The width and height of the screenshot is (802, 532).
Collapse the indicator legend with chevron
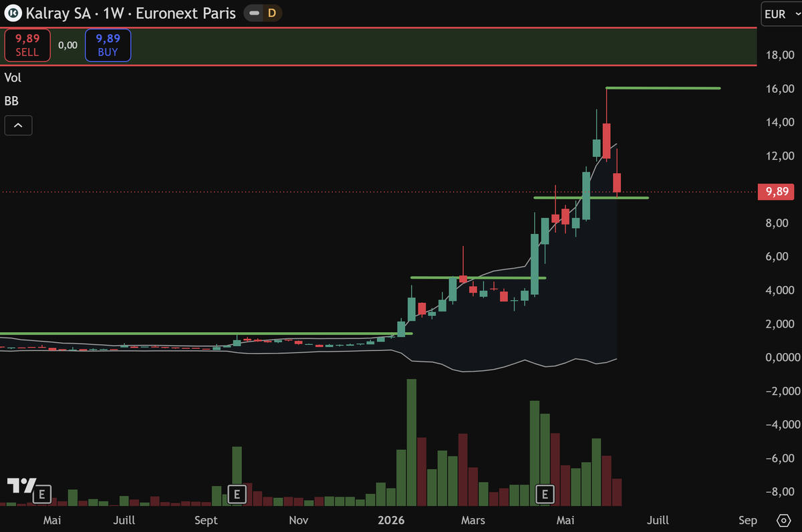pyautogui.click(x=18, y=125)
